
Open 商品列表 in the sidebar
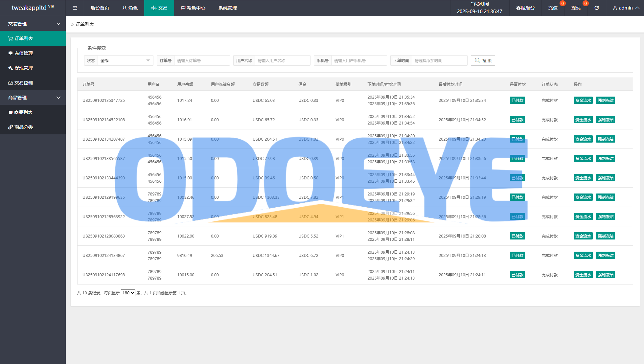23,112
